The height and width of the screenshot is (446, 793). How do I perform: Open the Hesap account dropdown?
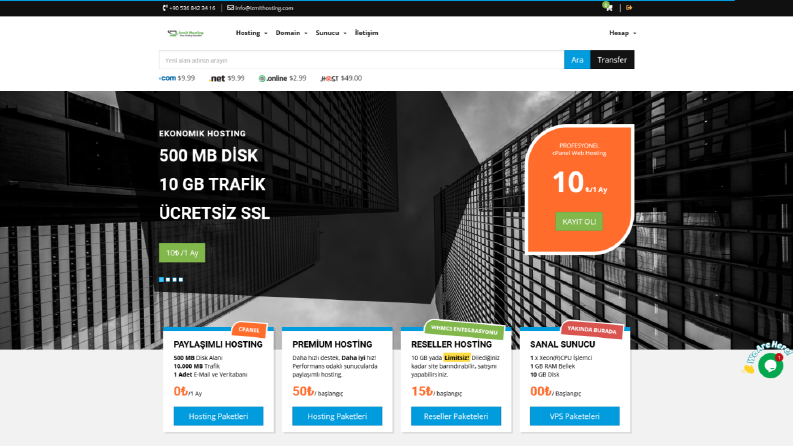(623, 33)
